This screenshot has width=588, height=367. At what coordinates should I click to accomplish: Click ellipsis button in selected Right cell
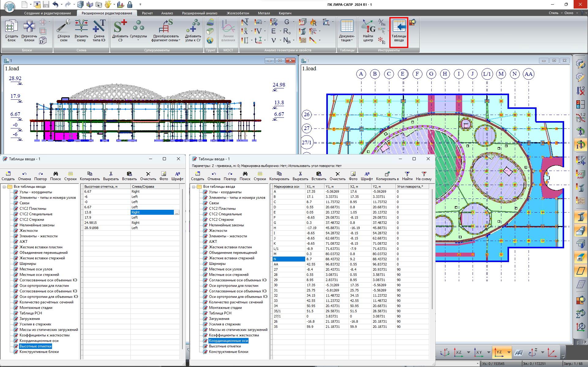[177, 213]
